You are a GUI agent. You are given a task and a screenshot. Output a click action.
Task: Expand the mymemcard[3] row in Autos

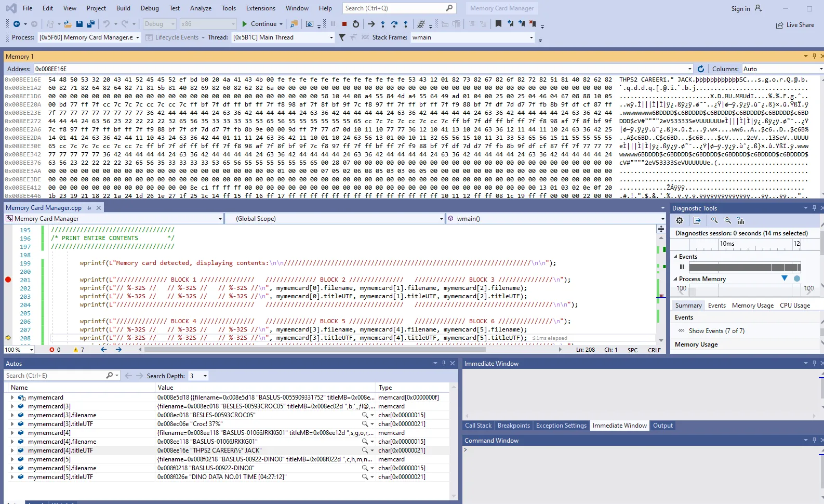click(x=12, y=406)
